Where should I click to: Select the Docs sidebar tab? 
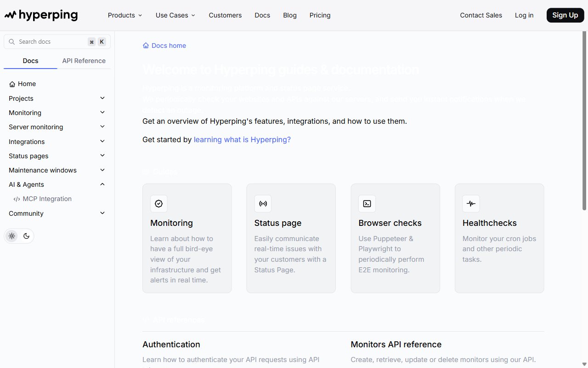31,61
